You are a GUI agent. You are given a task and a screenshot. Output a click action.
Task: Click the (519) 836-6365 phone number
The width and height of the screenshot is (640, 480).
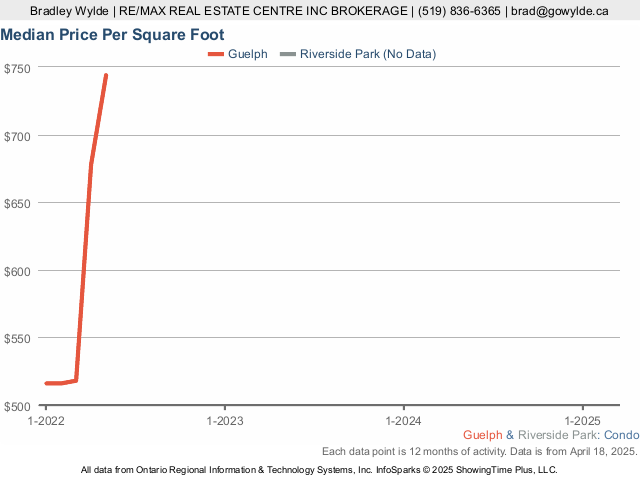(459, 11)
